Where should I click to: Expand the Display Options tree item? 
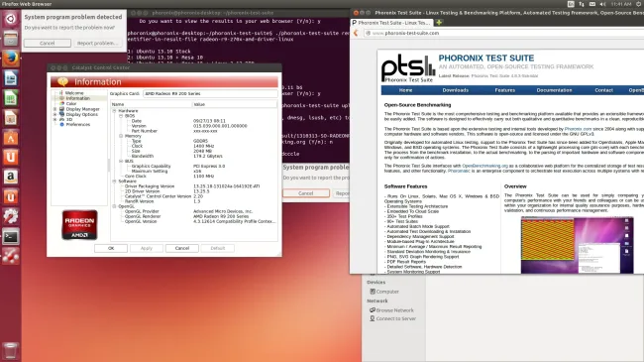[55, 114]
